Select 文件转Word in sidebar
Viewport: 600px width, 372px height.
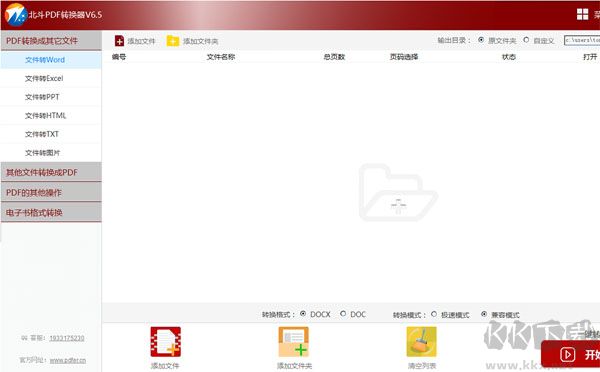click(51, 60)
